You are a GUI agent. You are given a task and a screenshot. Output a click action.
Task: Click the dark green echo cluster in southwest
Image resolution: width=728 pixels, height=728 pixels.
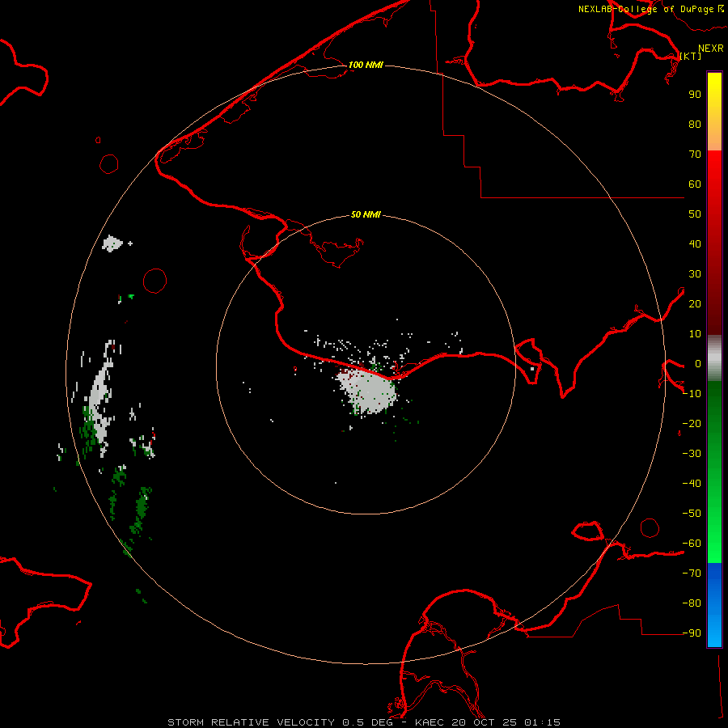pos(141,510)
